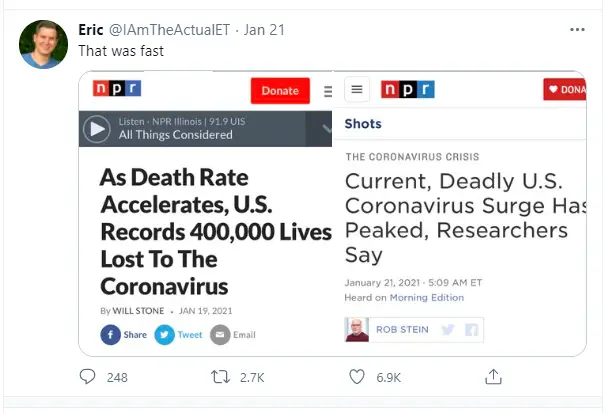Click the reply speech bubble icon

tap(87, 377)
